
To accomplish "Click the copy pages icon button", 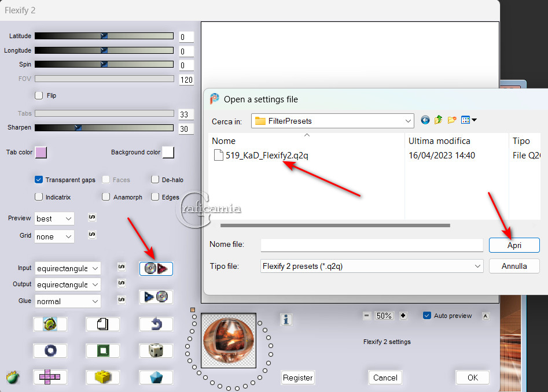I will [103, 324].
